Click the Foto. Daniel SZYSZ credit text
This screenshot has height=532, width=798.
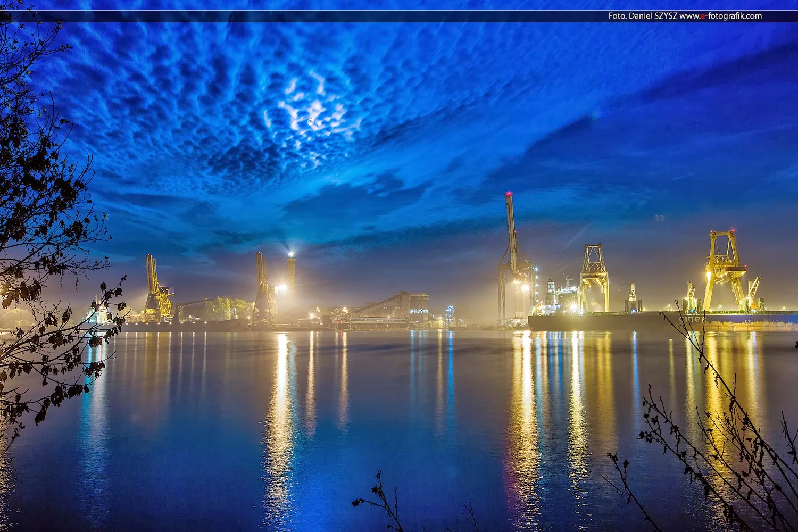(x=643, y=16)
